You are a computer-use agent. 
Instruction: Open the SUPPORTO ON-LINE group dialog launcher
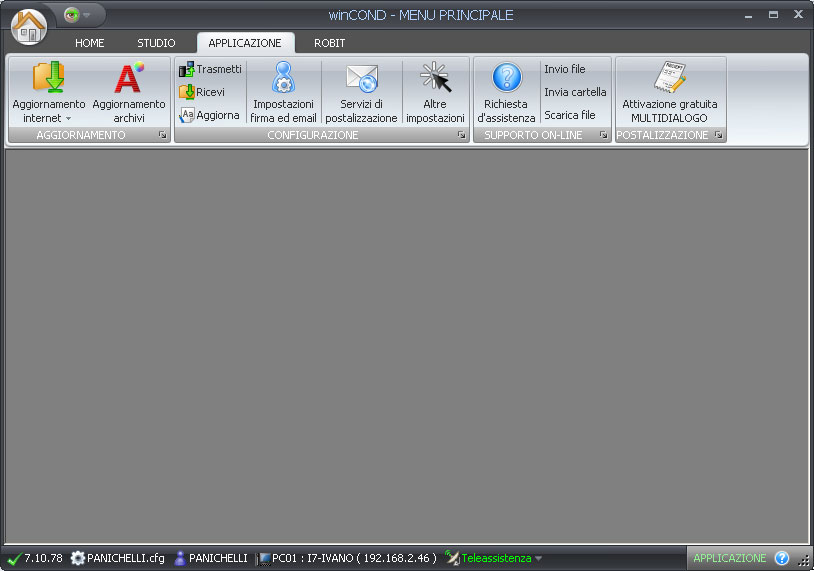pos(604,135)
